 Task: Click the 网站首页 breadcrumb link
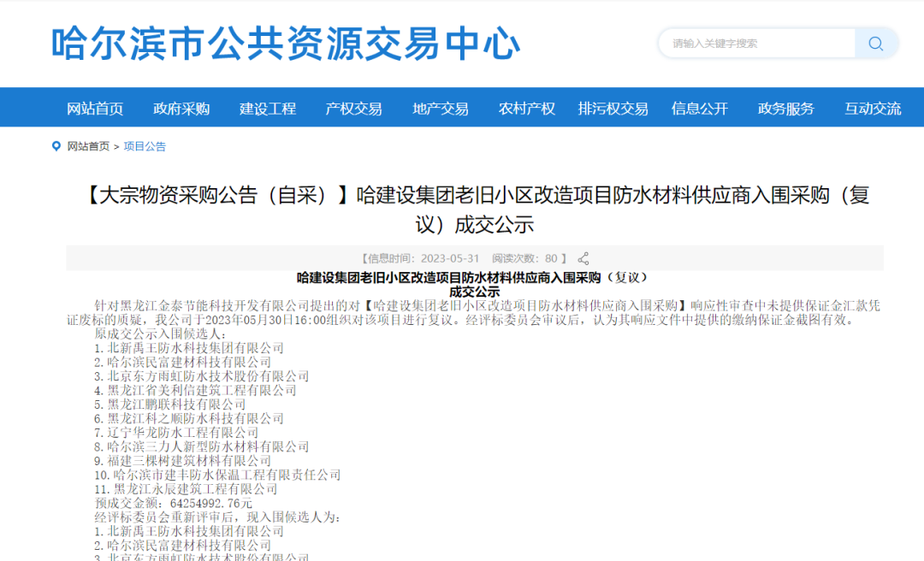click(88, 146)
